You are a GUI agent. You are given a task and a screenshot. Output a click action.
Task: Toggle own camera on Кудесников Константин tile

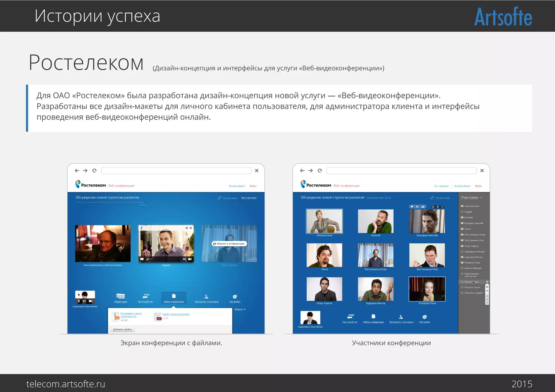pos(91,301)
